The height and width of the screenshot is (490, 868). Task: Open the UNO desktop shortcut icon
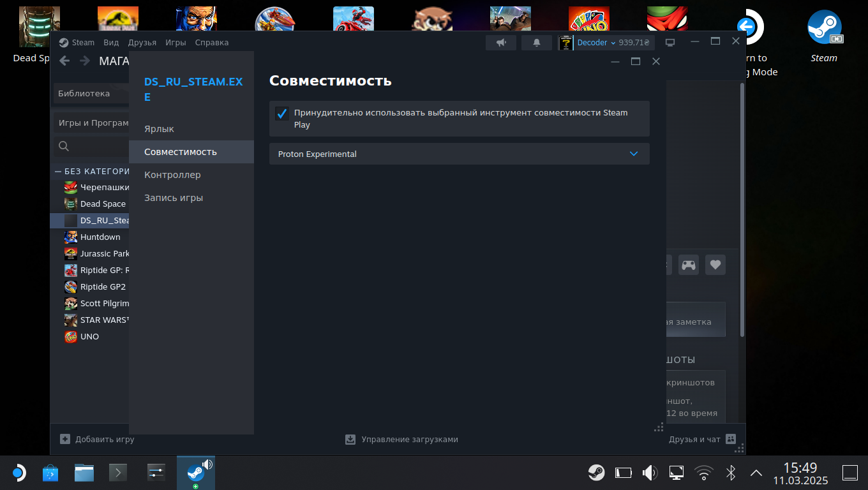(x=588, y=19)
